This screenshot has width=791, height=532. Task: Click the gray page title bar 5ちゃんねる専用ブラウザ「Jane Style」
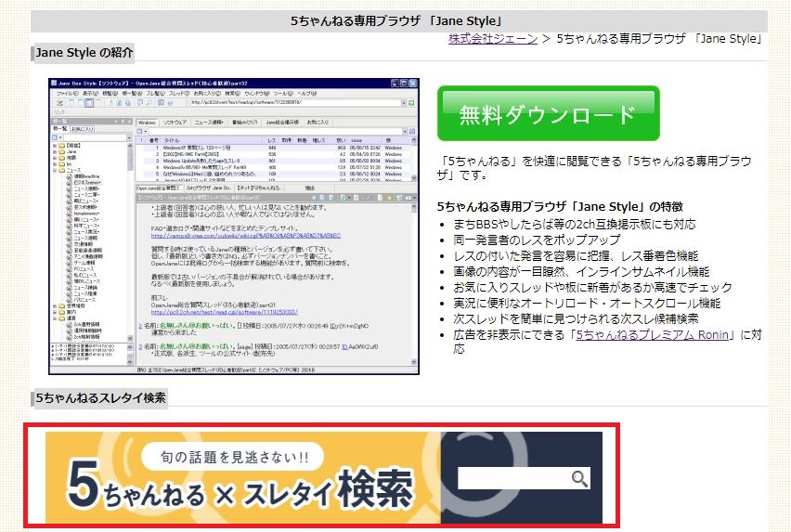coord(399,21)
